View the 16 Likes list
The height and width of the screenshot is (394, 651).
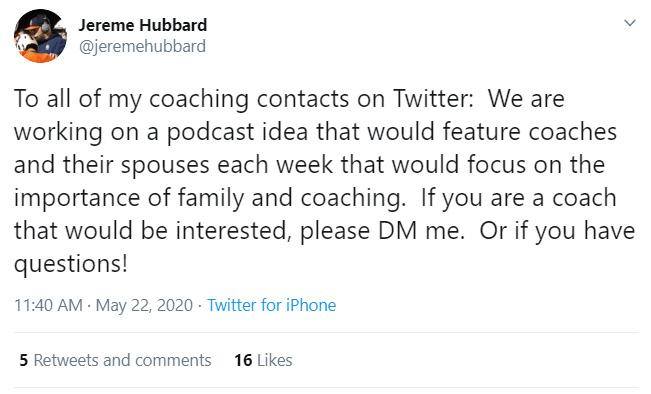click(263, 360)
